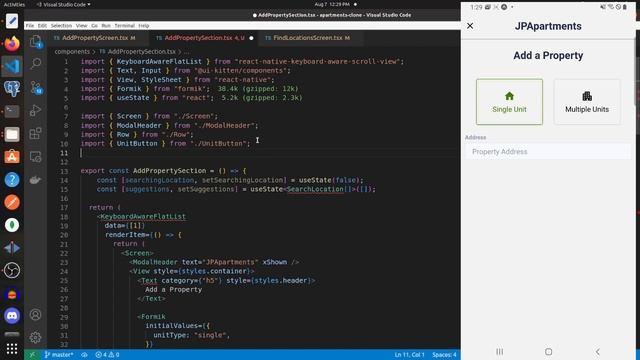This screenshot has height=360, width=640.
Task: Open Manage gear in activity bar
Action: (x=36, y=338)
